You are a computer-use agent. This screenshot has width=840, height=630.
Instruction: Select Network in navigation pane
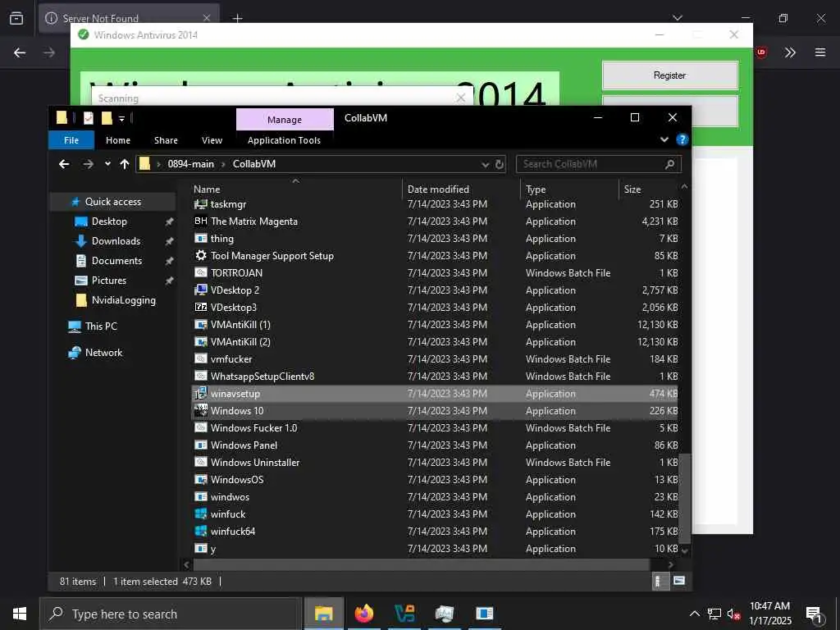[95, 353]
